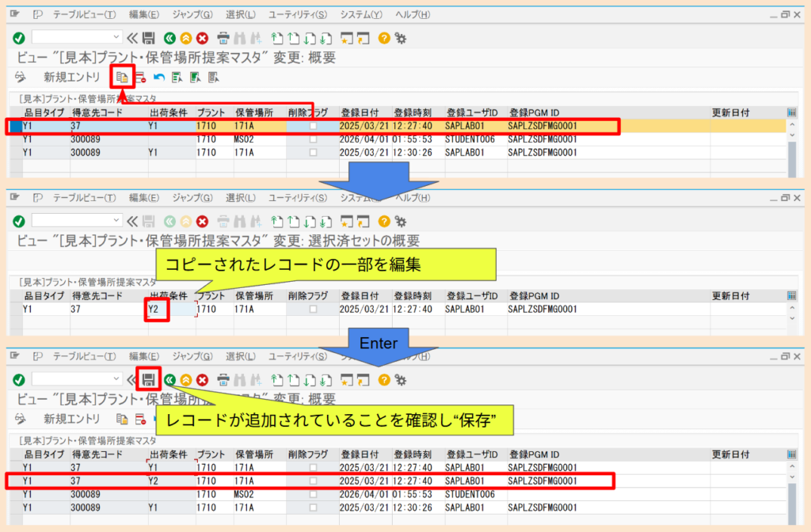Click the Print icon in top window
This screenshot has height=532, width=811.
[223, 37]
